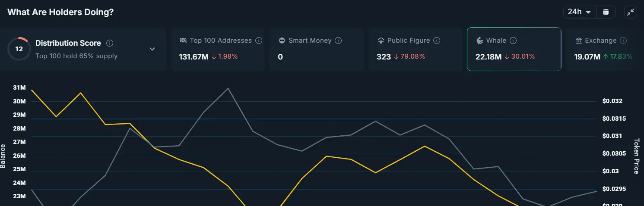Click the Smart Money face icon
Screen dimensions: 644x206
click(x=282, y=41)
